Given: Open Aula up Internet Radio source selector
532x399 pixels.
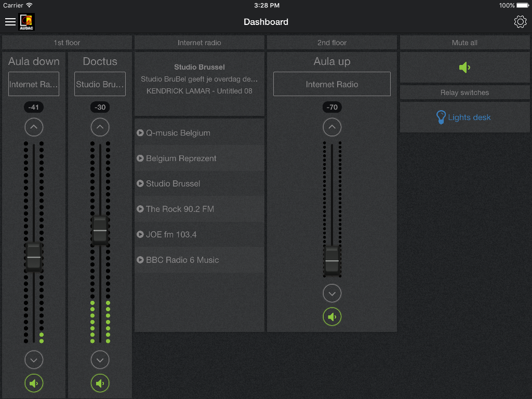Looking at the screenshot, I should click(x=332, y=84).
